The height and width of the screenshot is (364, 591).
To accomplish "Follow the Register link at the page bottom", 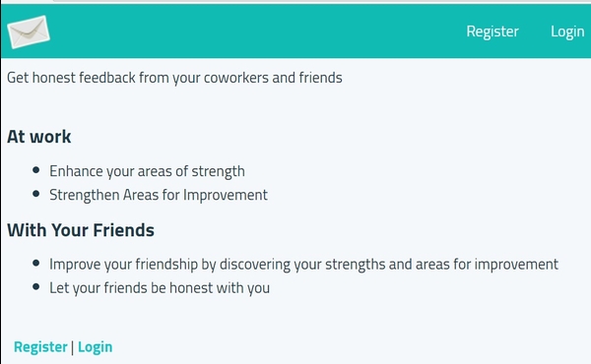I will 40,346.
